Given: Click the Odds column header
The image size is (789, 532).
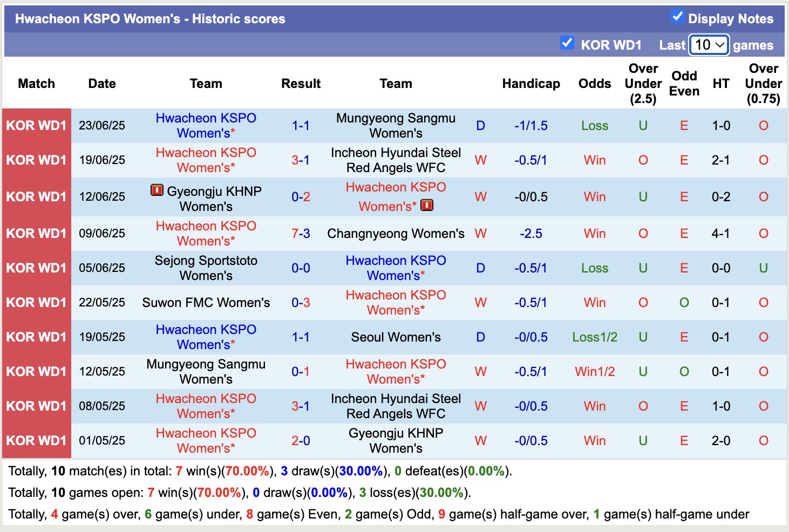Looking at the screenshot, I should coord(594,84).
